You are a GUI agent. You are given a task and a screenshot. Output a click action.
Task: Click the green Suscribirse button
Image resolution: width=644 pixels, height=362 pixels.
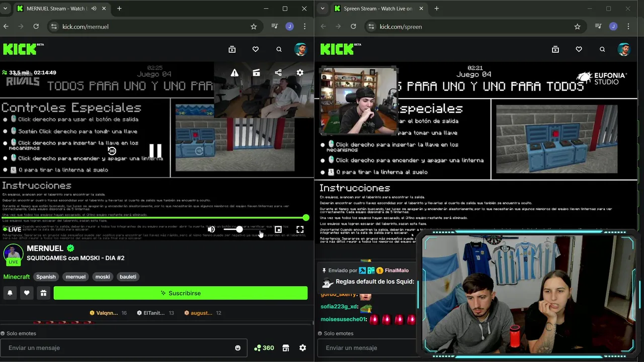pyautogui.click(x=181, y=293)
